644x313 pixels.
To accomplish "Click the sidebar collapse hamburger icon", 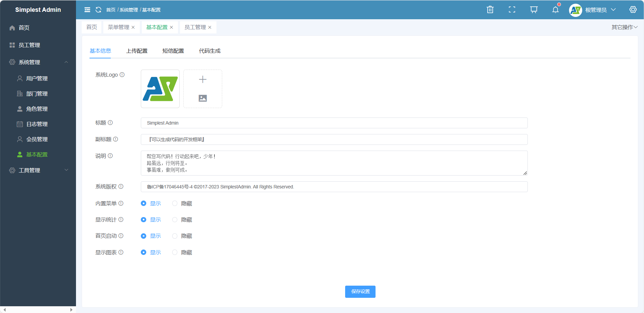I will (87, 10).
